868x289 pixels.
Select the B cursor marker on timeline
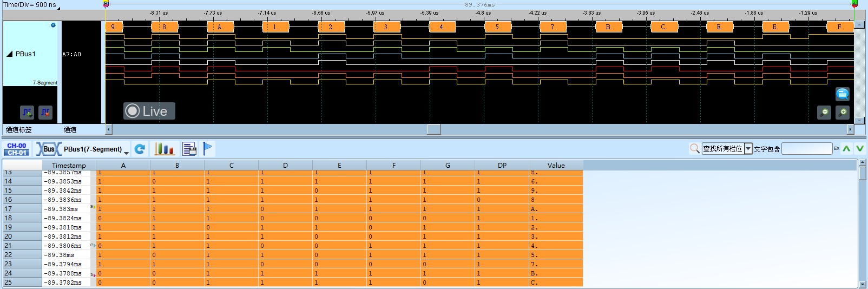106,4
